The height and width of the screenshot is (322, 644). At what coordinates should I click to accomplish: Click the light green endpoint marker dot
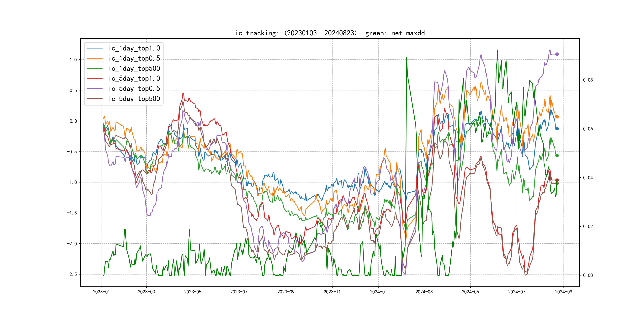[557, 155]
